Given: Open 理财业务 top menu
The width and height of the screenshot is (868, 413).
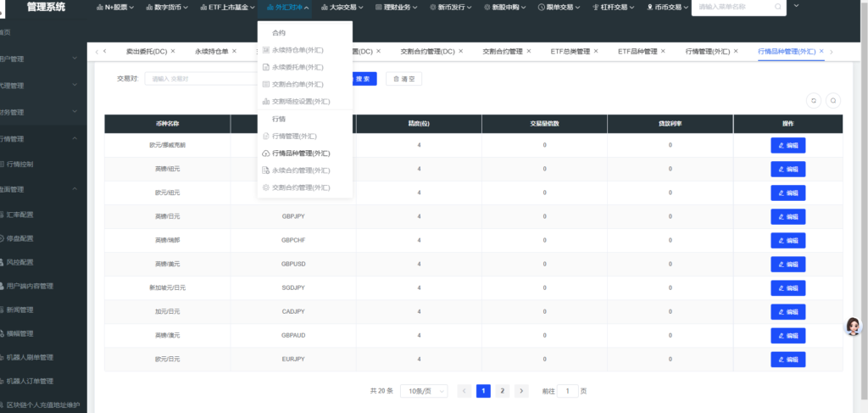Looking at the screenshot, I should 396,7.
